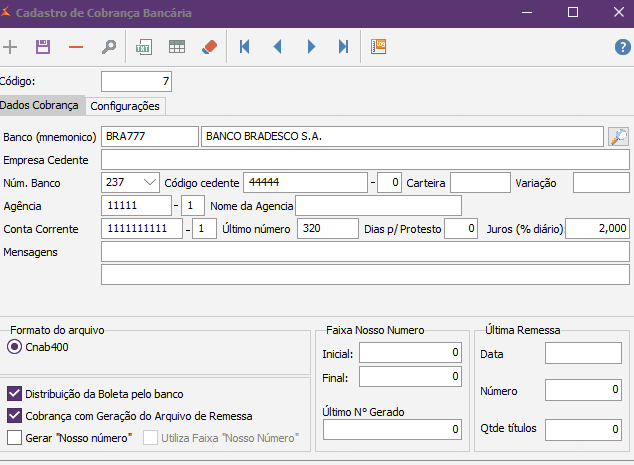This screenshot has width=634, height=465.
Task: Click the bank lookup icon beside Banco Bradesco
Action: 618,137
